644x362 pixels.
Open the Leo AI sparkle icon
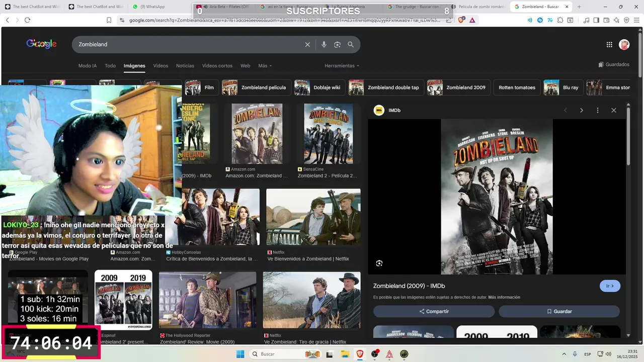[616, 20]
